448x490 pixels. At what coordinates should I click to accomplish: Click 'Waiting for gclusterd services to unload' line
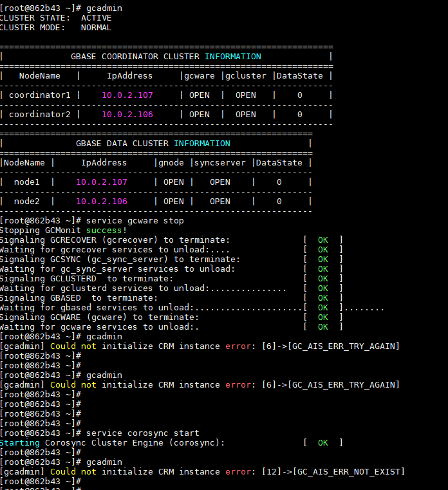click(x=143, y=288)
